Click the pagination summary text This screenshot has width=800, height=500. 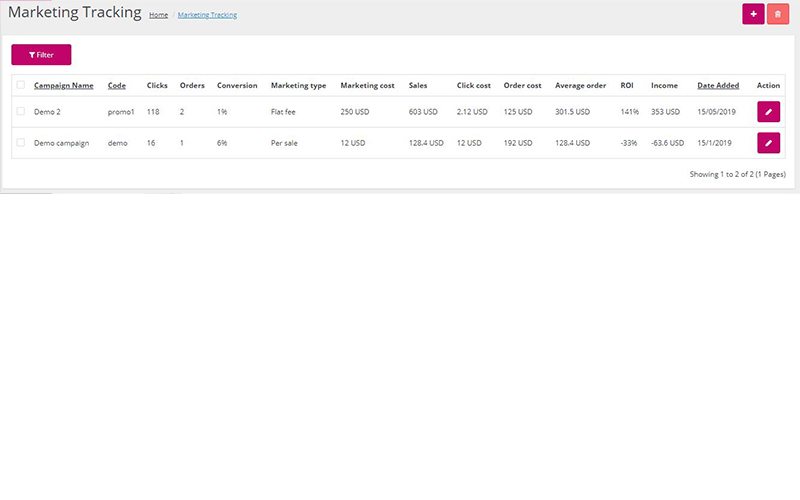pyautogui.click(x=737, y=174)
